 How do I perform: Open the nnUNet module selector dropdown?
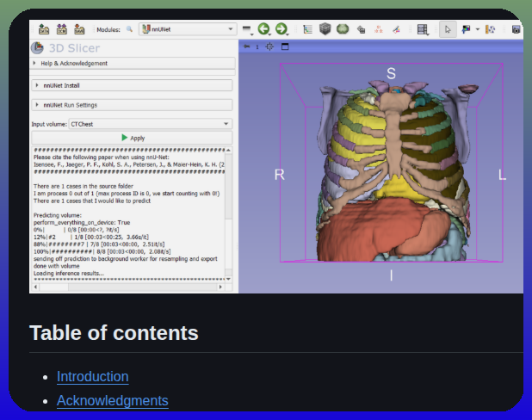pyautogui.click(x=188, y=29)
